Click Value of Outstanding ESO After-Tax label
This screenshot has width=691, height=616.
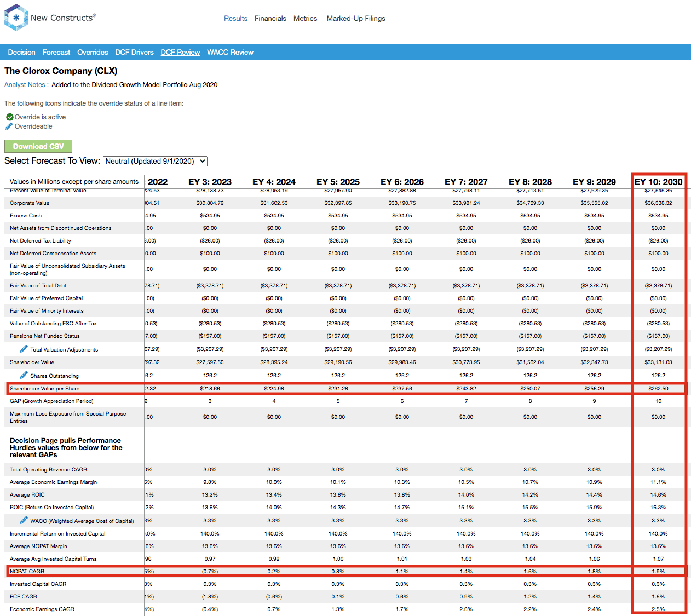pyautogui.click(x=53, y=324)
